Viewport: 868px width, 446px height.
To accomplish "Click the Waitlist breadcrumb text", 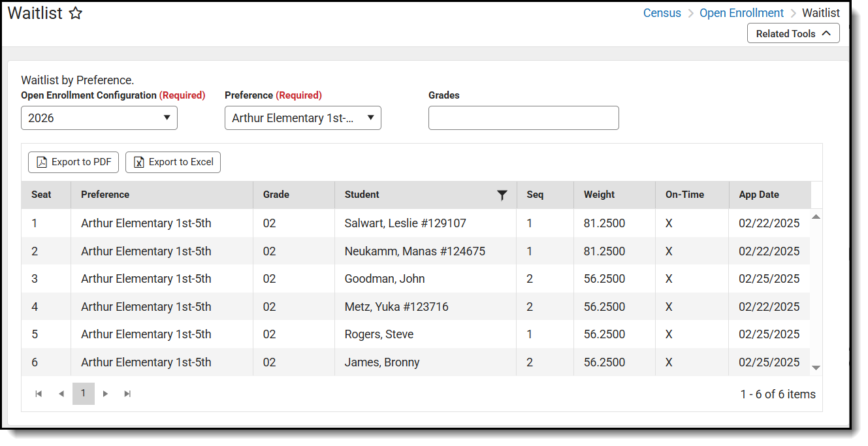I will (821, 13).
